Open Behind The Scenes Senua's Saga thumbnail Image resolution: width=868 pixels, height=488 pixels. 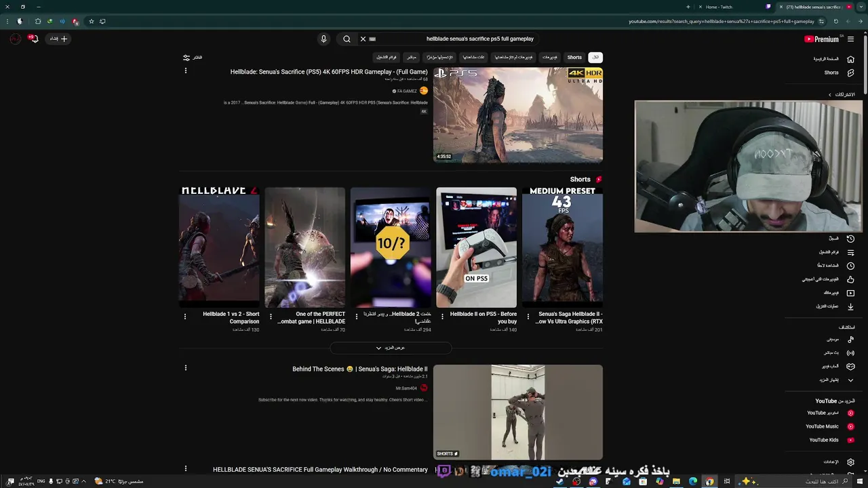click(x=518, y=412)
